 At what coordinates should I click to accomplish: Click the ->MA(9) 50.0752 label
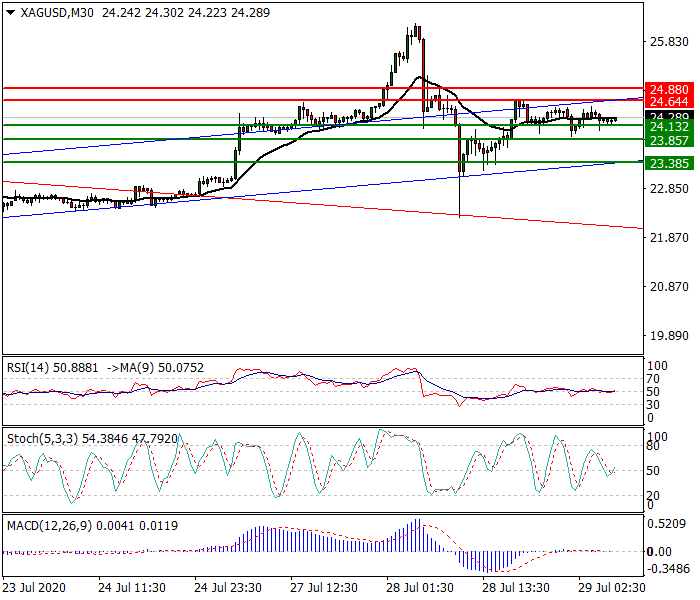[x=155, y=368]
